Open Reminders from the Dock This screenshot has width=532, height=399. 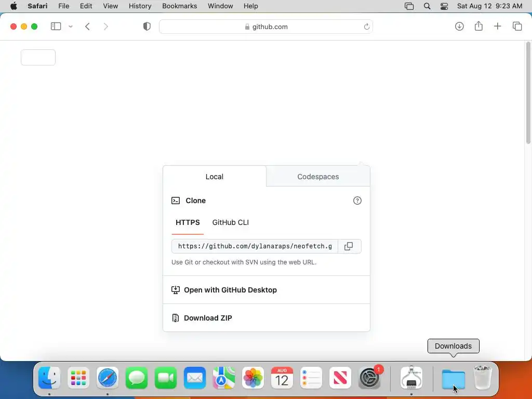311,378
